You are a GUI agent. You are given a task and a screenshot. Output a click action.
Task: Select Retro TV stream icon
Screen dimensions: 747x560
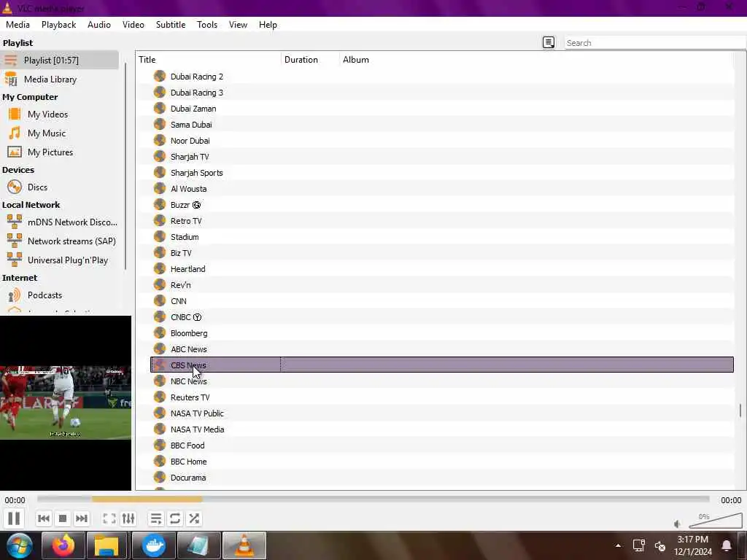(160, 220)
